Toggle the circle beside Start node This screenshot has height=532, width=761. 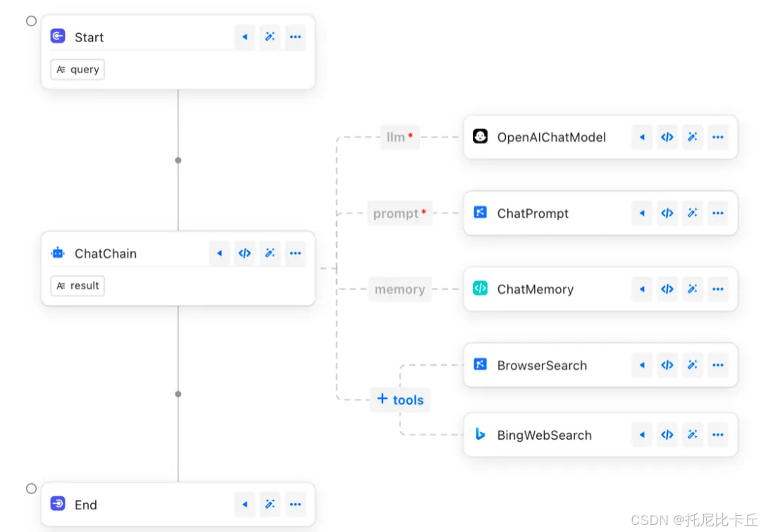31,21
